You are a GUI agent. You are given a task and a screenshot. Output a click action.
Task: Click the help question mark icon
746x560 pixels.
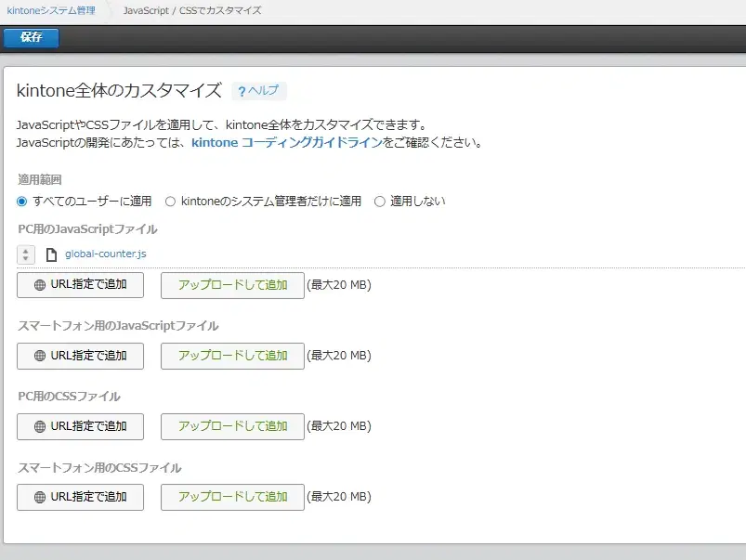[242, 91]
